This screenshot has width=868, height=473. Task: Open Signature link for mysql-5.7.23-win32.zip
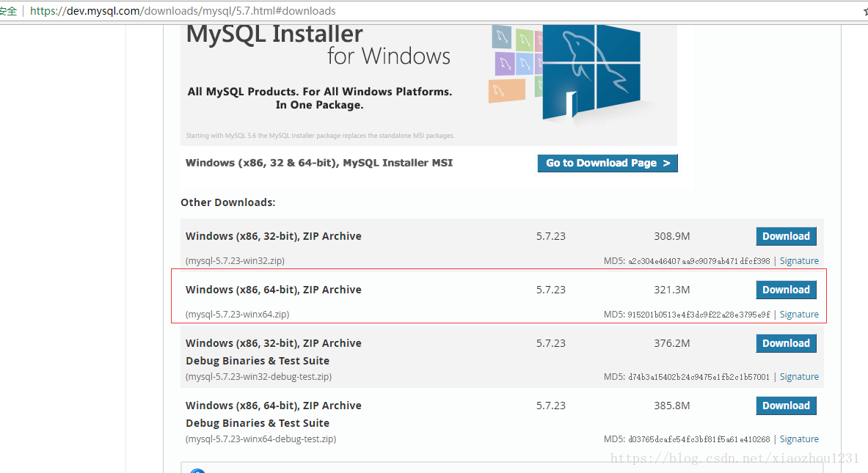point(799,260)
